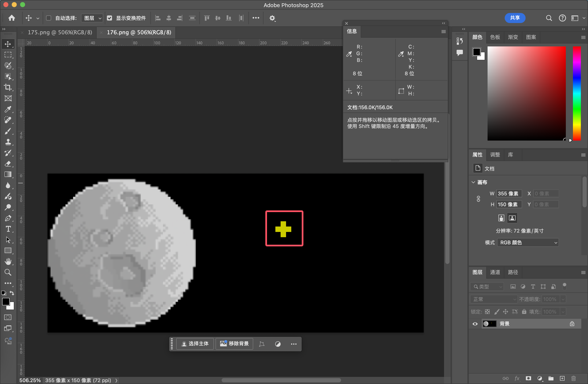This screenshot has width=588, height=384.
Task: Select the Rectangular Marquee tool
Action: pos(8,55)
